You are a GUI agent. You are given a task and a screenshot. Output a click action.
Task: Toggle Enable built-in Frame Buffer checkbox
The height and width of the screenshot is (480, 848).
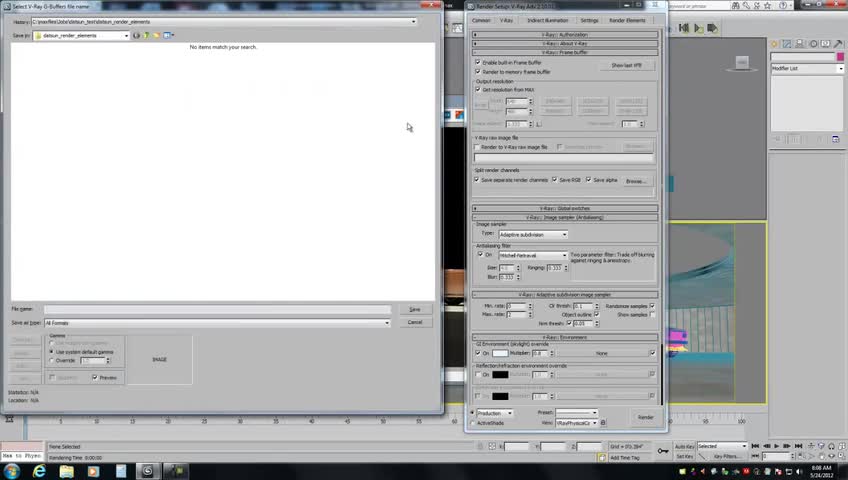(x=478, y=62)
